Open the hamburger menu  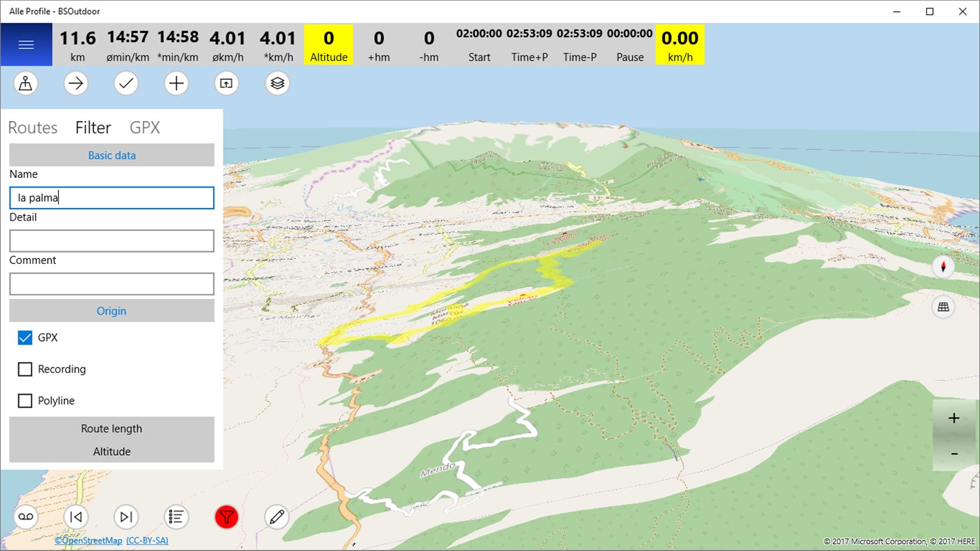coord(26,45)
